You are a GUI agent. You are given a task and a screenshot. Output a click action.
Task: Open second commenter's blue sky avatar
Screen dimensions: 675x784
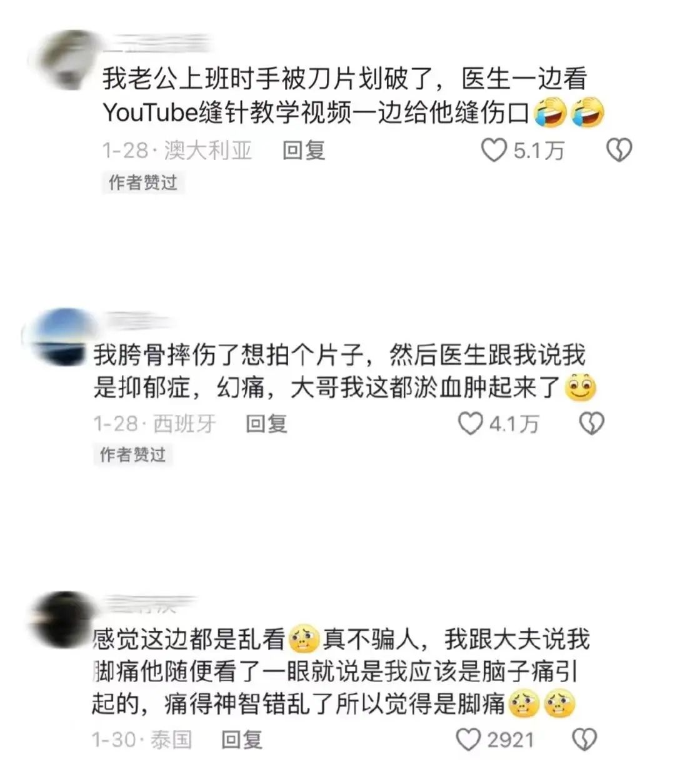(57, 336)
